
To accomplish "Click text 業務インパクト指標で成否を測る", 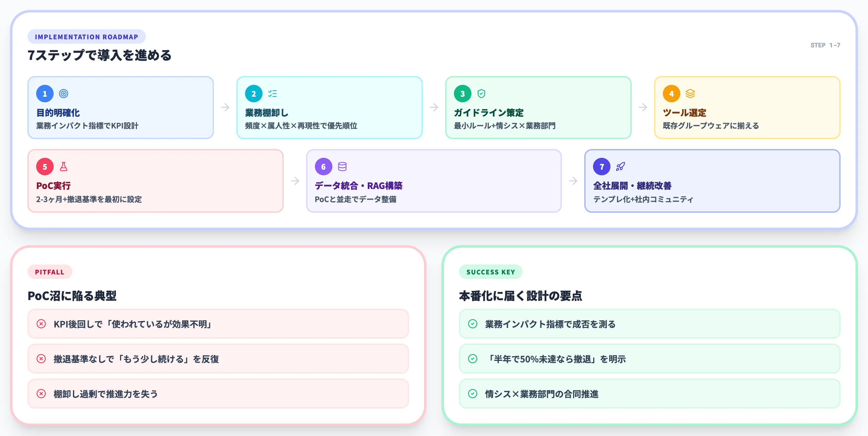I will tap(550, 324).
